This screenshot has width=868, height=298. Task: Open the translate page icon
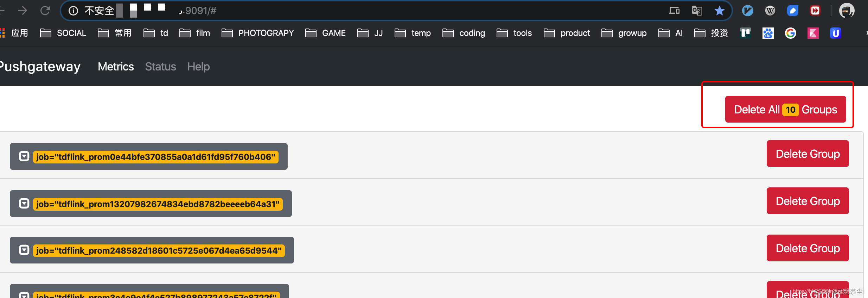[x=697, y=11]
